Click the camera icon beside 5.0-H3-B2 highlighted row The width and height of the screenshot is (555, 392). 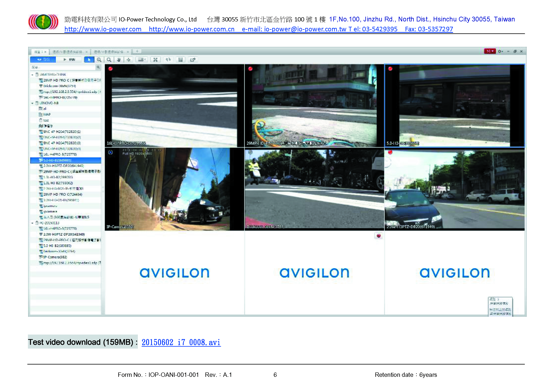41,160
